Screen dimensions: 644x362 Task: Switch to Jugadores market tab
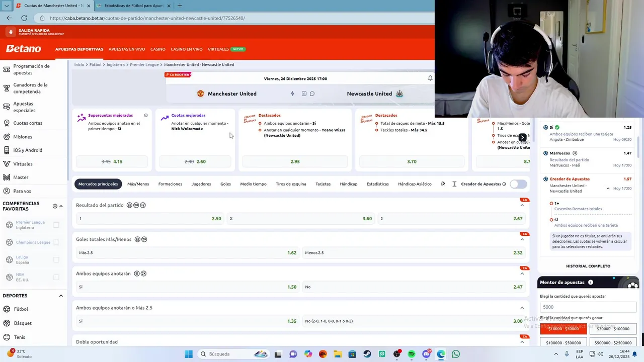pos(201,184)
